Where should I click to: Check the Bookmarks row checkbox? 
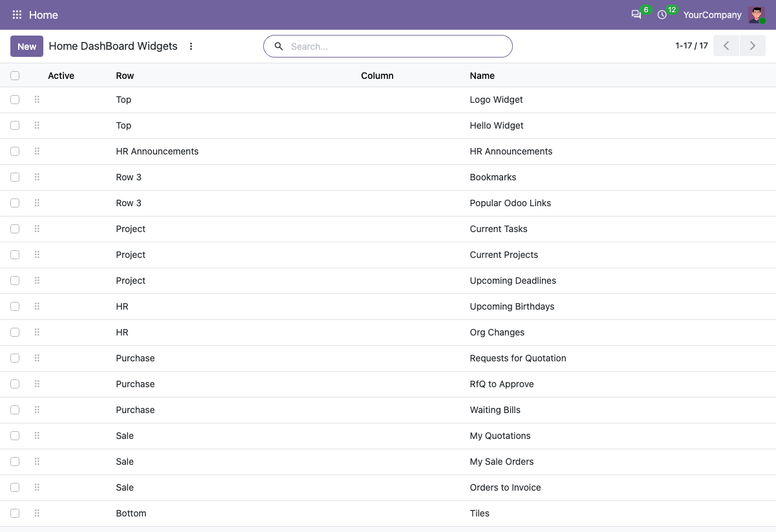point(15,177)
